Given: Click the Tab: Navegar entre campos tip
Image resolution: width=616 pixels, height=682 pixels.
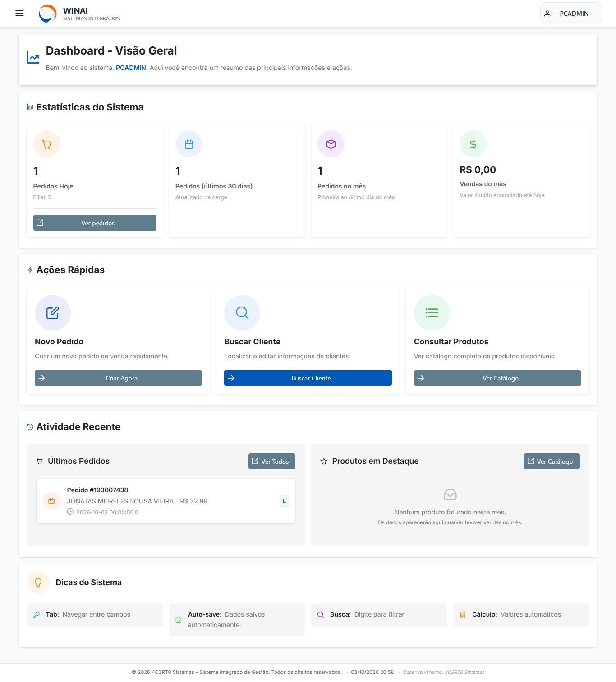Looking at the screenshot, I should tap(95, 614).
